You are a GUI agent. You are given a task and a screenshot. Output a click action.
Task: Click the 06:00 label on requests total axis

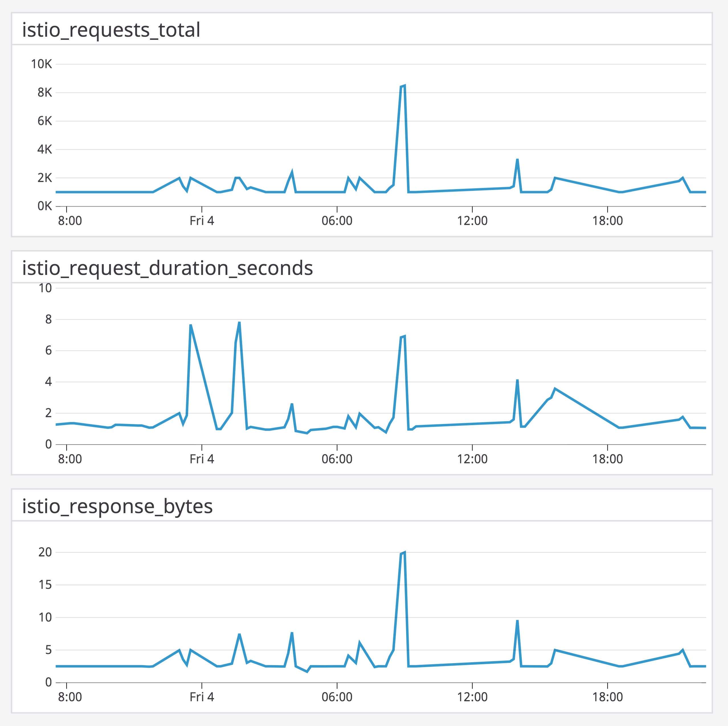click(x=337, y=221)
